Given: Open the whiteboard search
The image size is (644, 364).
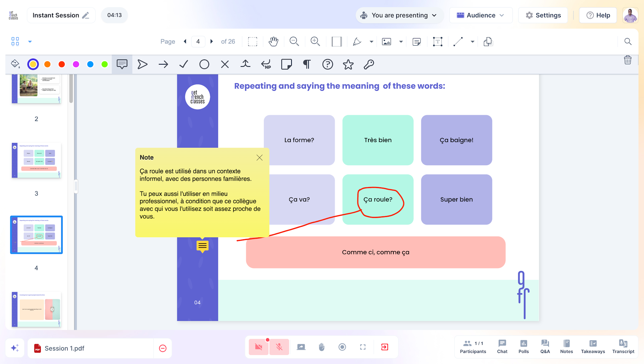Looking at the screenshot, I should [x=628, y=41].
